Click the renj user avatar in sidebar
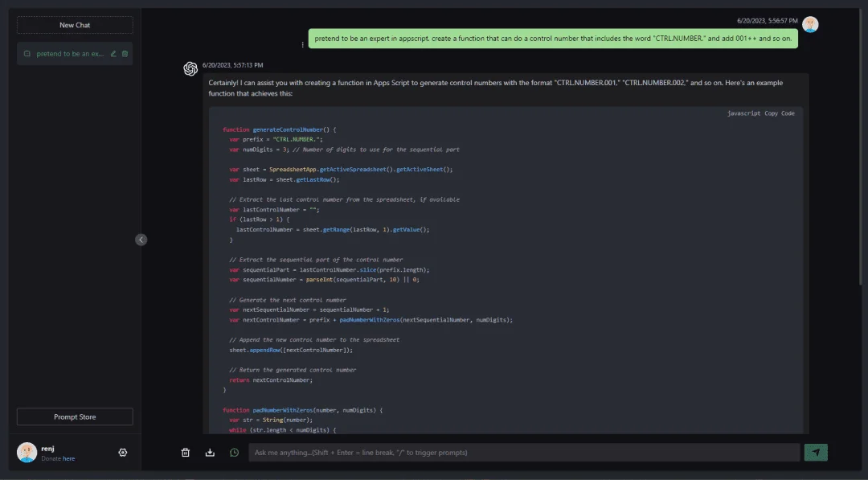The image size is (868, 480). click(x=27, y=453)
